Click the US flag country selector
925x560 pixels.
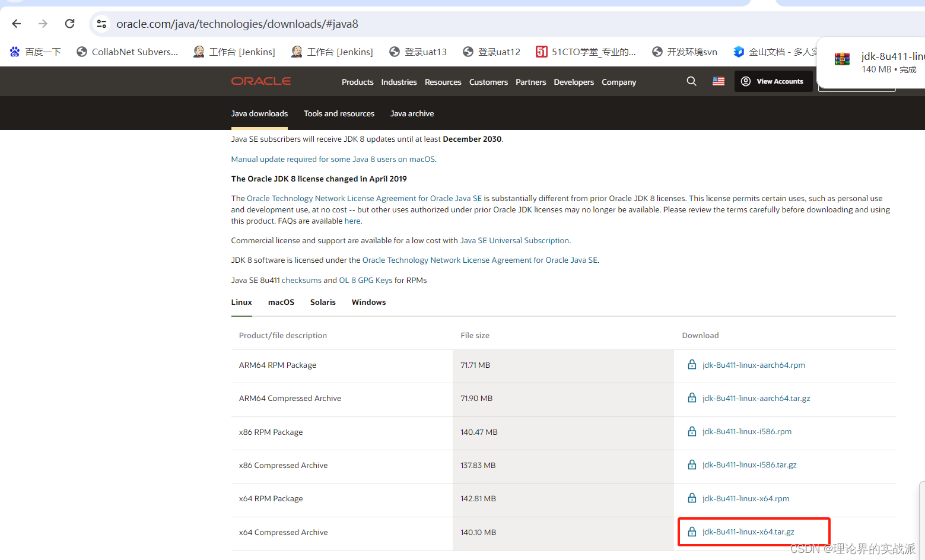(719, 81)
